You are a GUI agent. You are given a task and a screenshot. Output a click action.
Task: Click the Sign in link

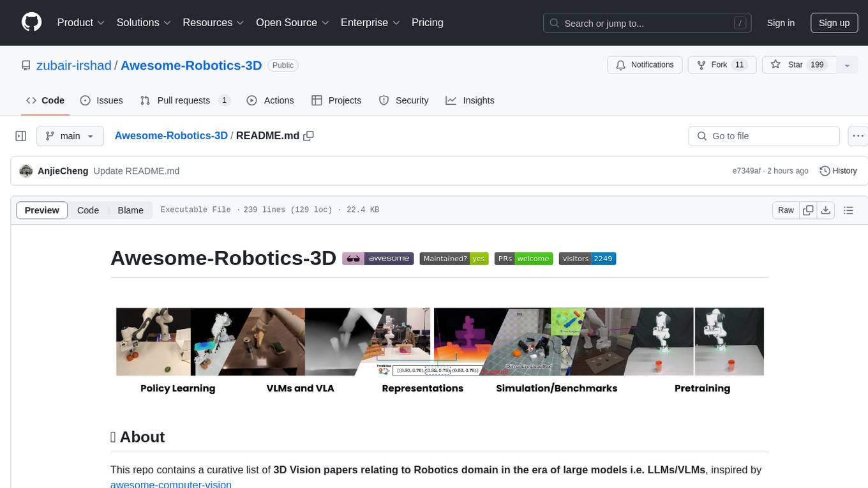pos(781,23)
